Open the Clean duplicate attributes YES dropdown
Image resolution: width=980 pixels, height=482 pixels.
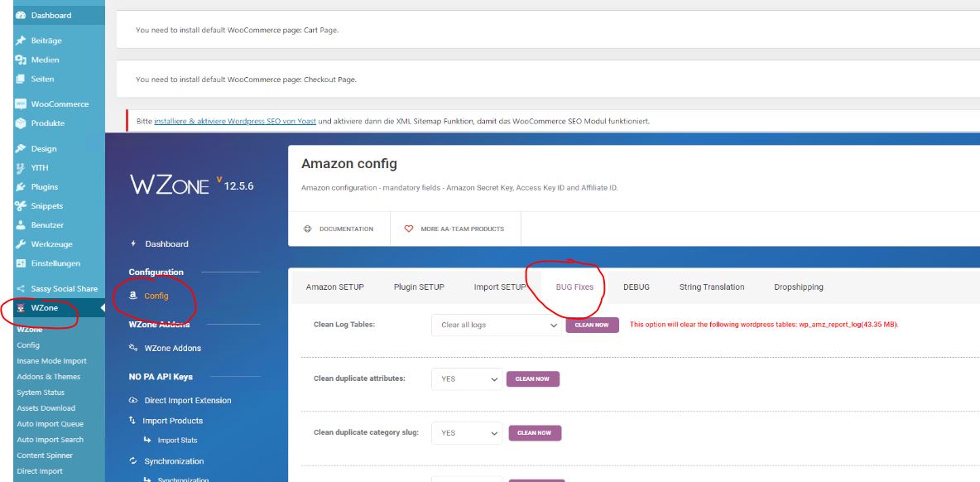[467, 378]
